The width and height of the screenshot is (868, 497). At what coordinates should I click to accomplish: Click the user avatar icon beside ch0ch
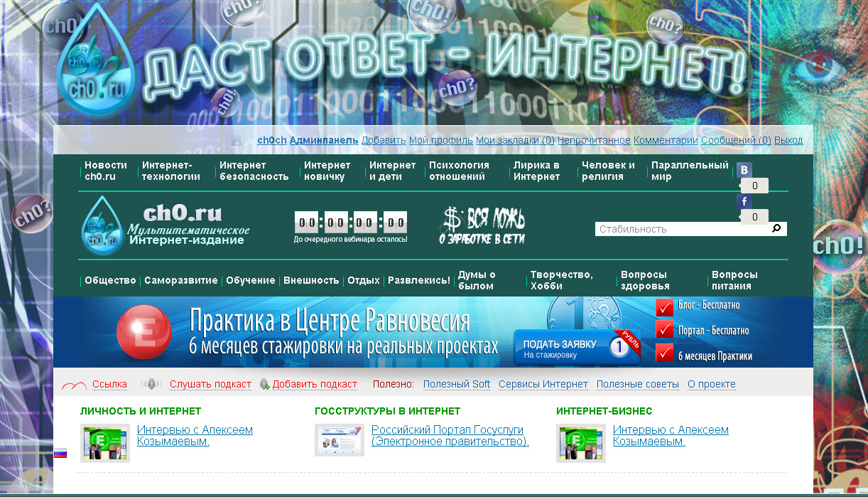[x=237, y=140]
